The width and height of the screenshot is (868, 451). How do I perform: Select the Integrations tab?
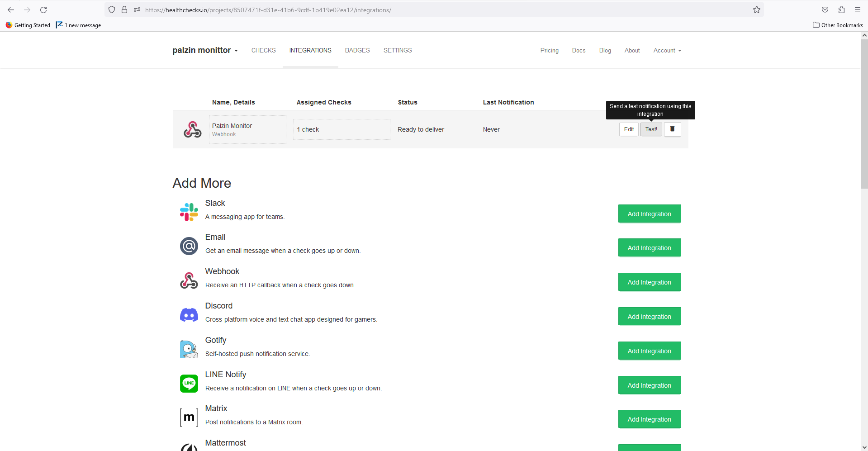click(x=310, y=50)
